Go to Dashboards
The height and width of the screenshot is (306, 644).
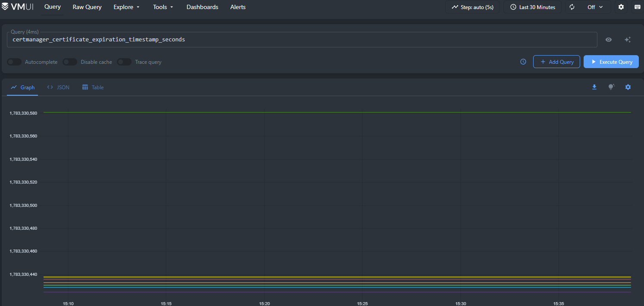coord(202,7)
